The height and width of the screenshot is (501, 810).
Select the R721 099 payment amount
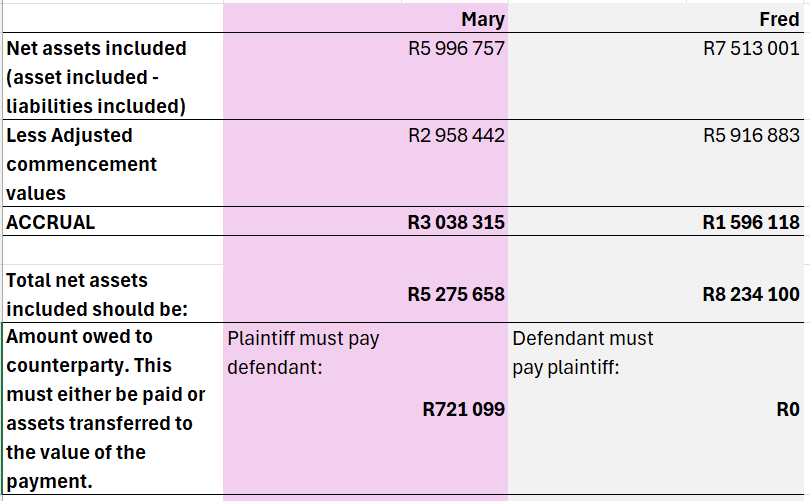pos(464,408)
